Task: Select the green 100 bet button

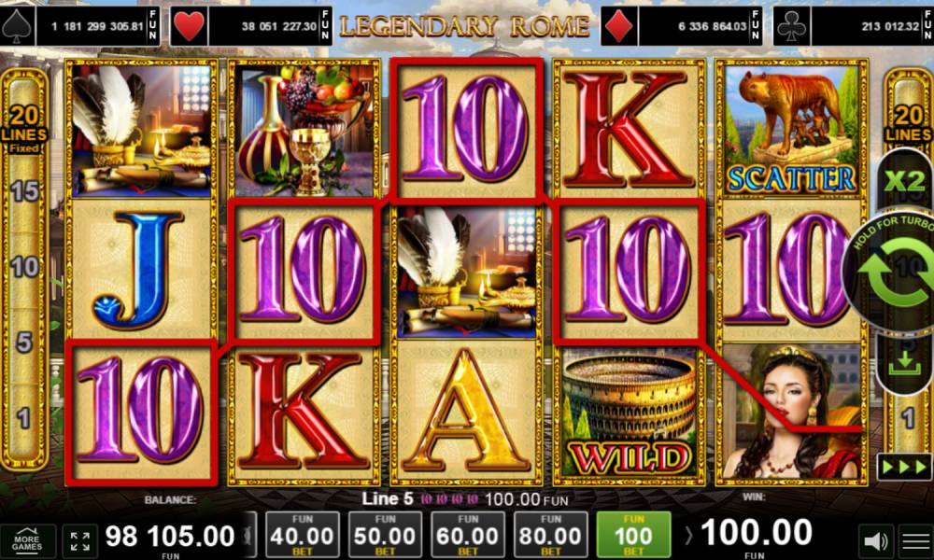Action: tap(633, 535)
